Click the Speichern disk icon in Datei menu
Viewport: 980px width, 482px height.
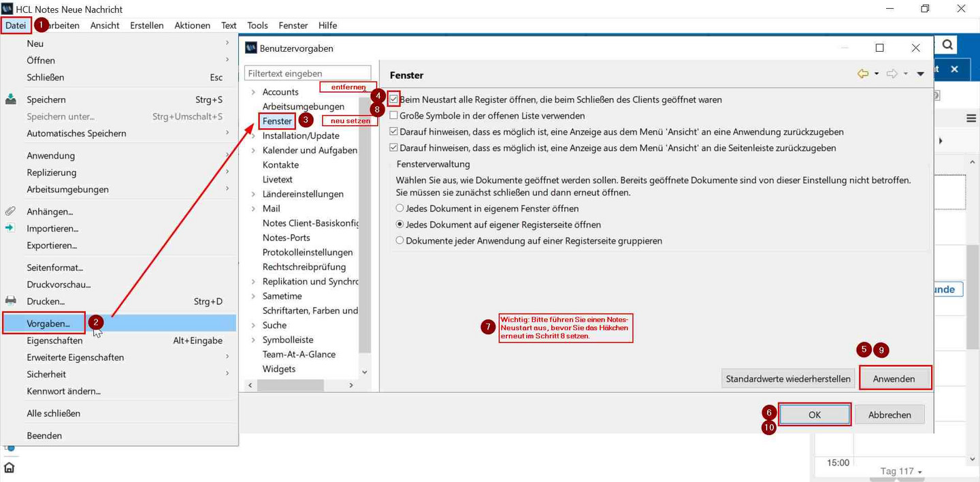[x=11, y=99]
